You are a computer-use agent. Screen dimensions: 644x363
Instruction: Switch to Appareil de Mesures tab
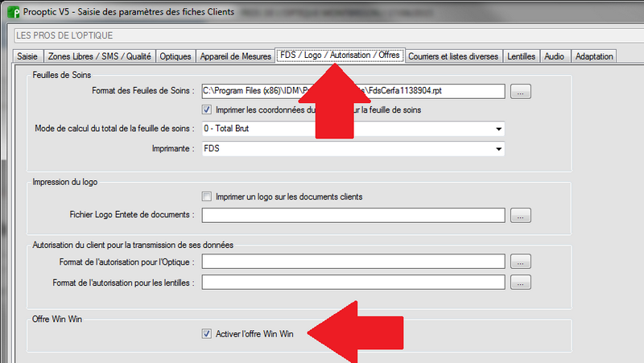click(x=236, y=56)
